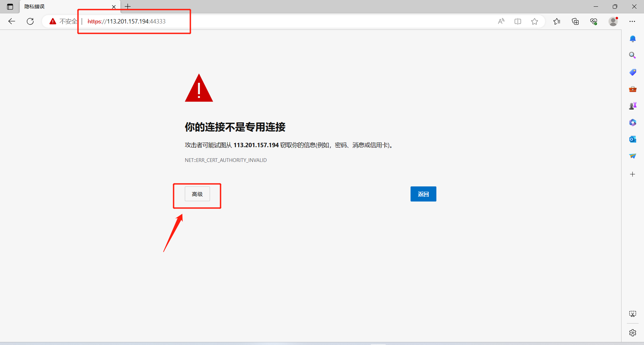Close the Edge browser window
644x345 pixels.
634,7
